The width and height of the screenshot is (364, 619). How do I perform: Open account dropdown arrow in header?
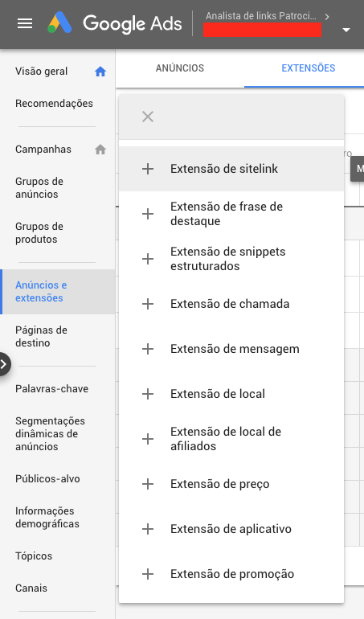[346, 30]
